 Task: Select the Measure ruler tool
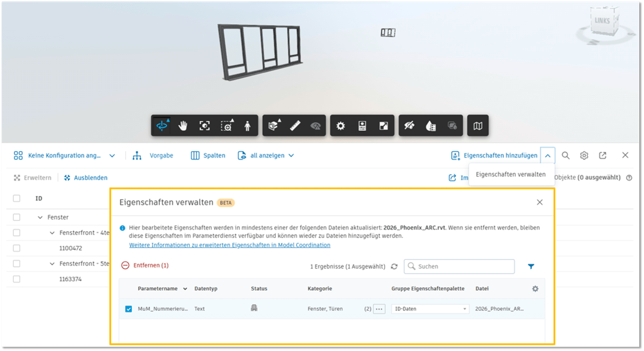[x=295, y=126]
